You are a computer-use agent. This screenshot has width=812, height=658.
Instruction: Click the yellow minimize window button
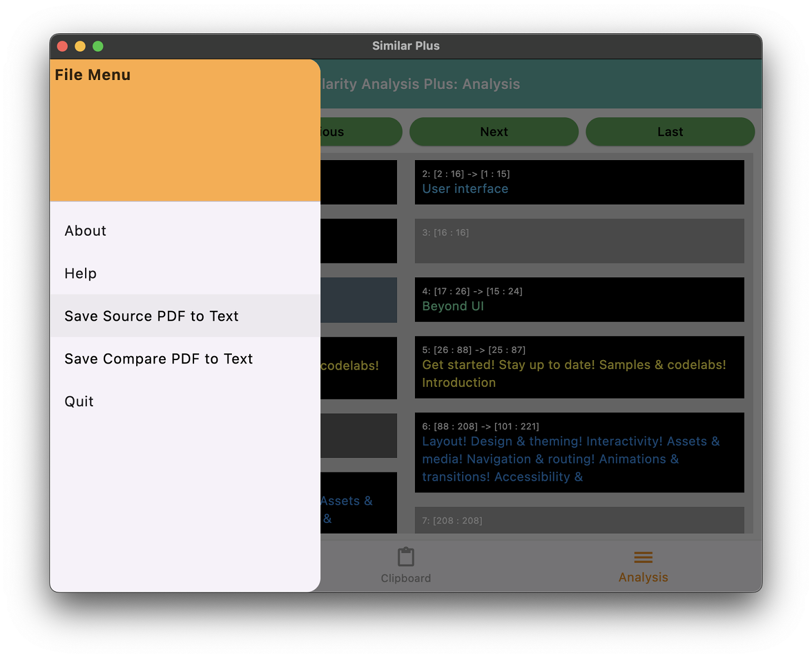(80, 46)
